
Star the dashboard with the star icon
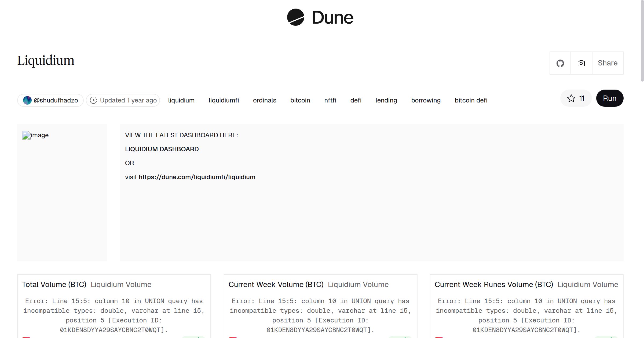pos(571,98)
